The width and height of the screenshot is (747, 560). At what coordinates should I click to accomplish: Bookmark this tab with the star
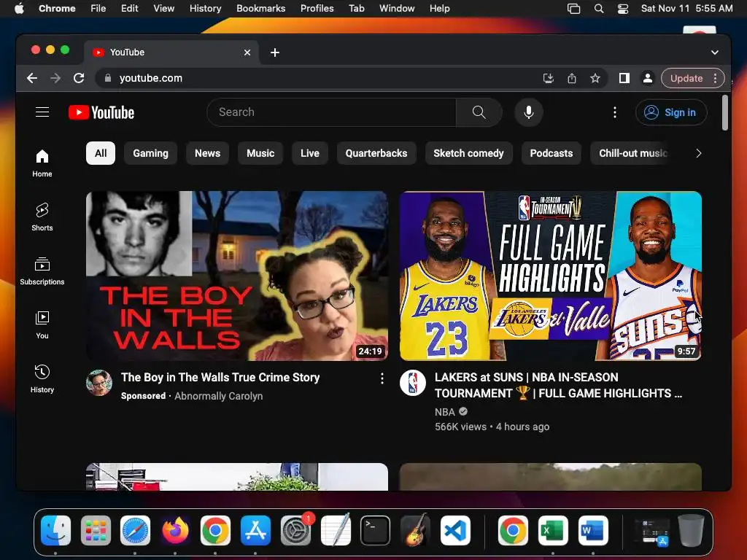(x=595, y=78)
